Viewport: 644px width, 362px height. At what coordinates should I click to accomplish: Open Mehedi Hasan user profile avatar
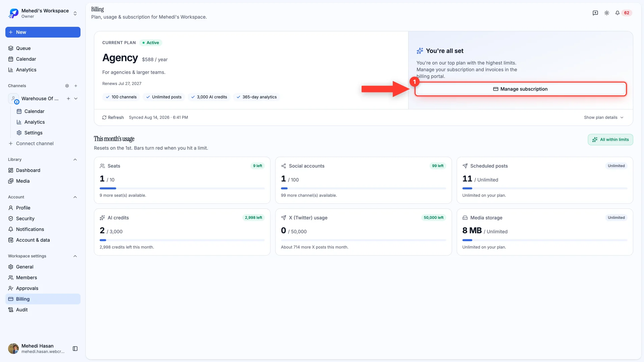click(13, 349)
